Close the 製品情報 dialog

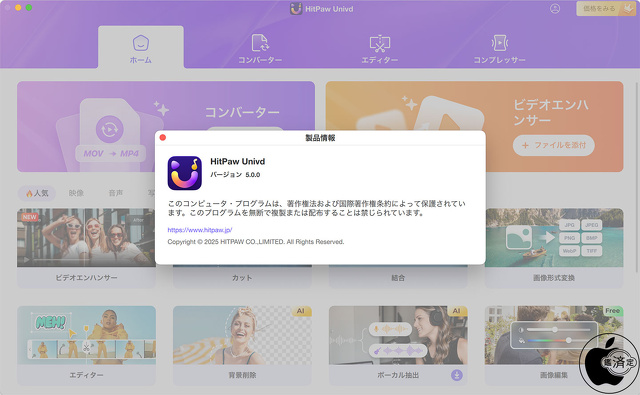(163, 138)
